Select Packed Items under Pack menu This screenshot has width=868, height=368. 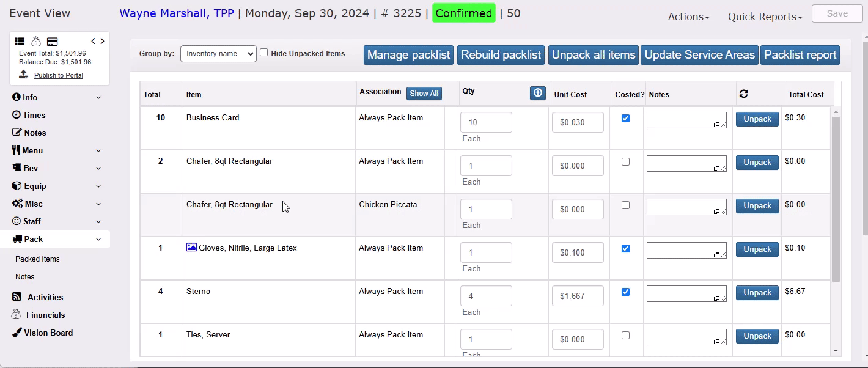(37, 259)
